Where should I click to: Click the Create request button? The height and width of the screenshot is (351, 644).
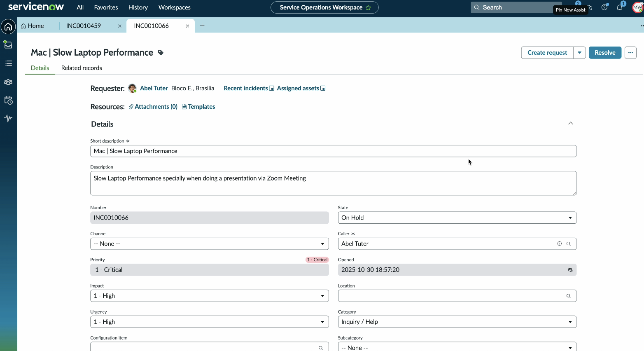click(547, 53)
